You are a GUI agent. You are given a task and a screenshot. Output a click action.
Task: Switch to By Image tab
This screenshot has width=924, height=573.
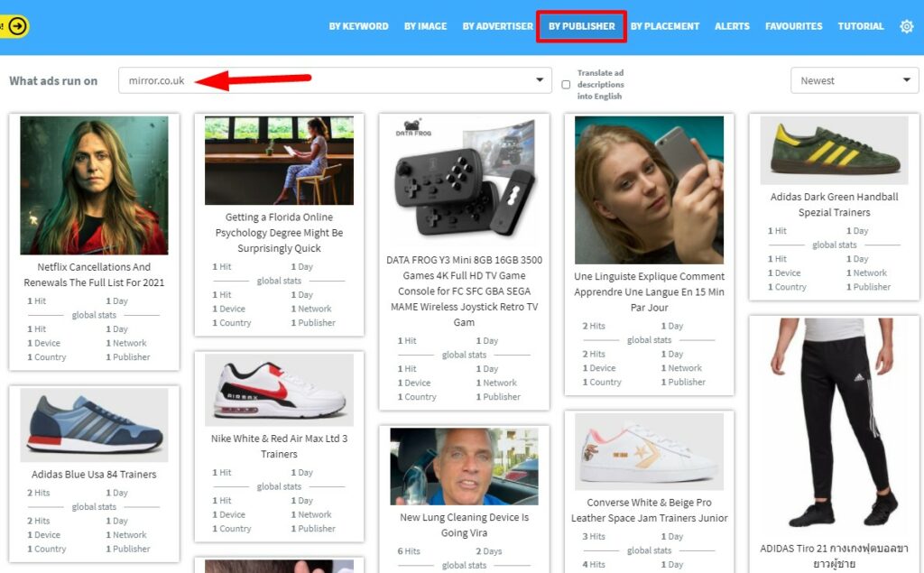[x=425, y=26]
